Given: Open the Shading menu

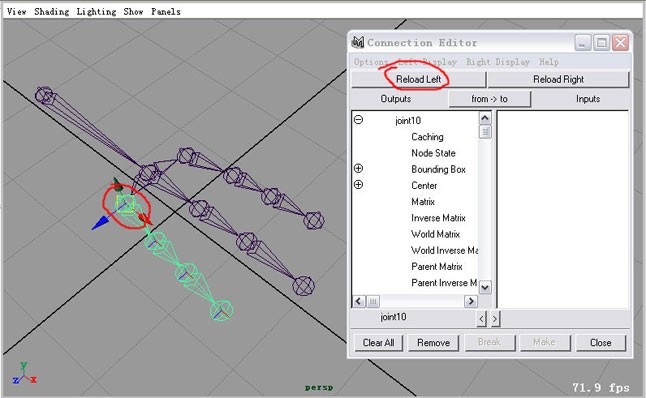Looking at the screenshot, I should 51,12.
